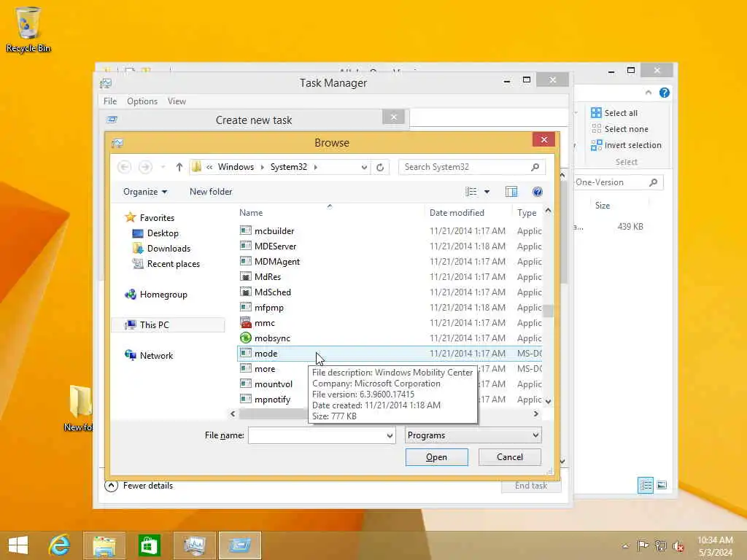Expand the File name combo box arrow

(x=390, y=435)
